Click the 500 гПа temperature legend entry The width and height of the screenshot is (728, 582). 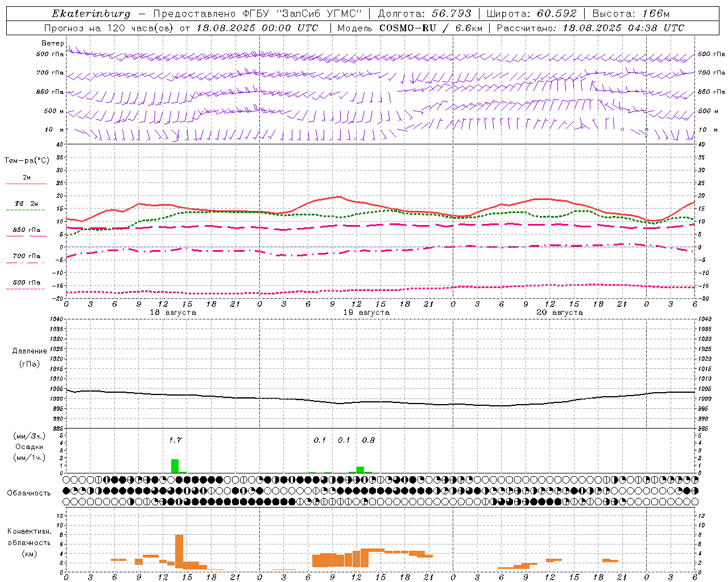(27, 282)
